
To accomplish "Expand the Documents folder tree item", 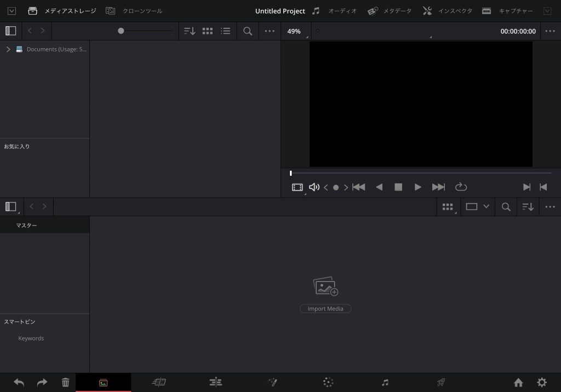I will point(8,49).
